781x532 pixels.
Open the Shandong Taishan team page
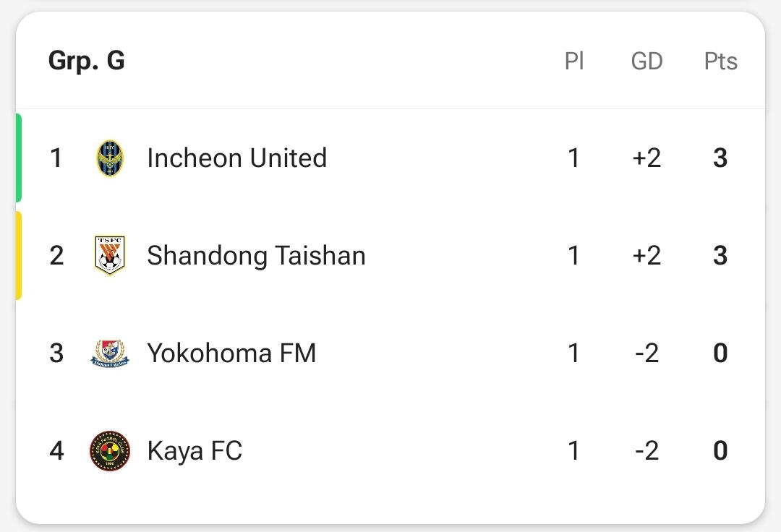257,256
